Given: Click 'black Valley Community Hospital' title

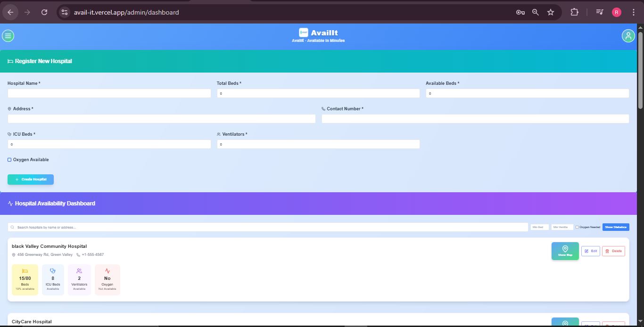Looking at the screenshot, I should 49,246.
